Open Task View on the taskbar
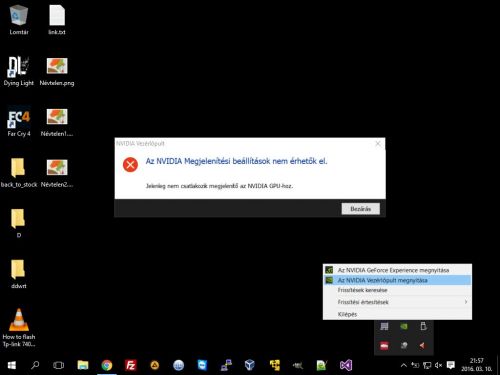 click(59, 366)
